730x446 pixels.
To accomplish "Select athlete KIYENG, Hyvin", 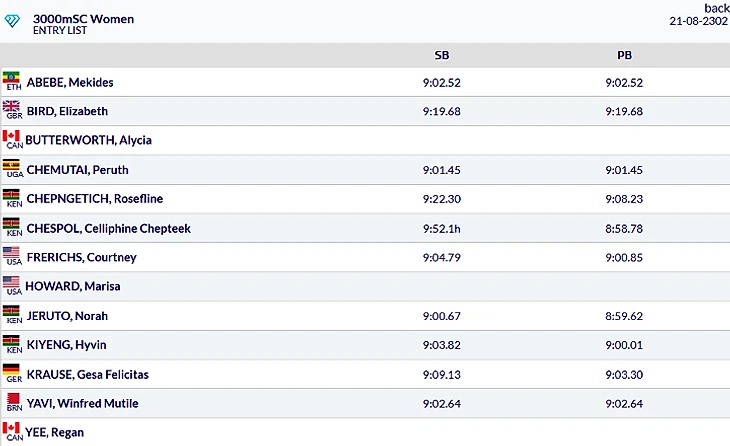I will pyautogui.click(x=66, y=345).
